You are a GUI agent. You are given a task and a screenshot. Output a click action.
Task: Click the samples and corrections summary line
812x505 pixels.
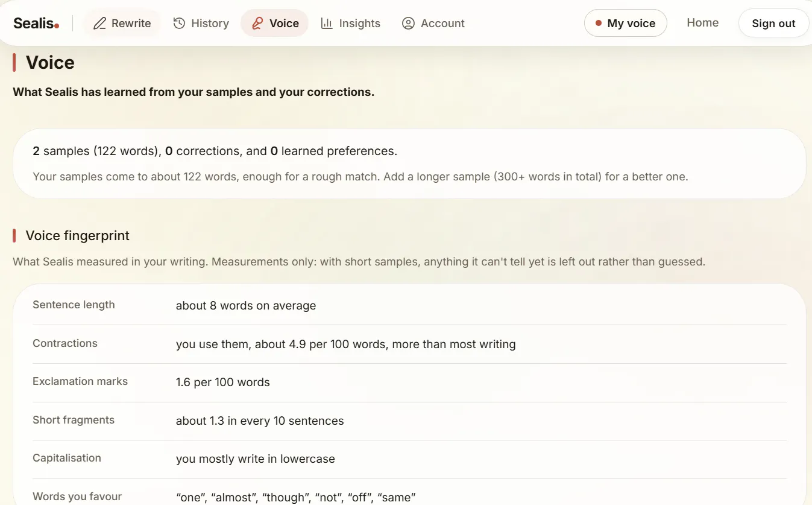215,151
